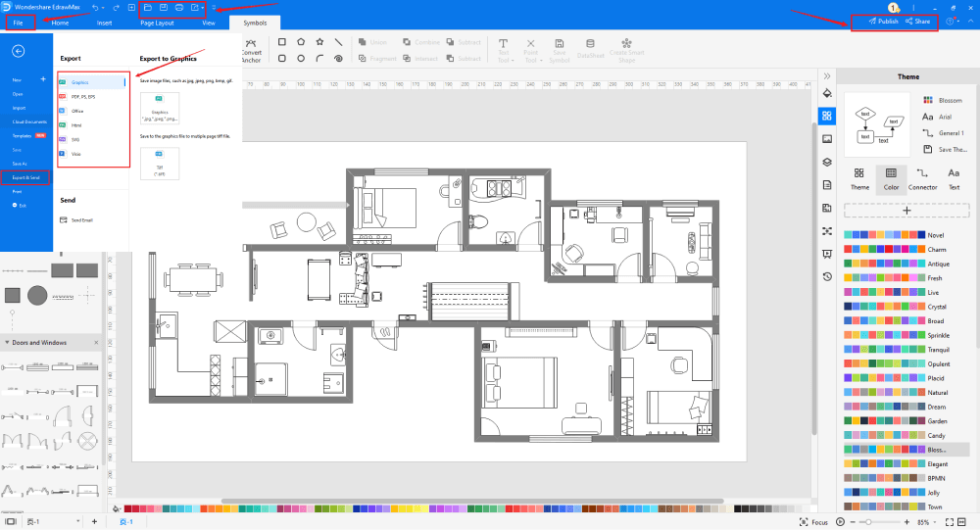Click the New document plus icon
The image size is (980, 530).
pyautogui.click(x=132, y=8)
